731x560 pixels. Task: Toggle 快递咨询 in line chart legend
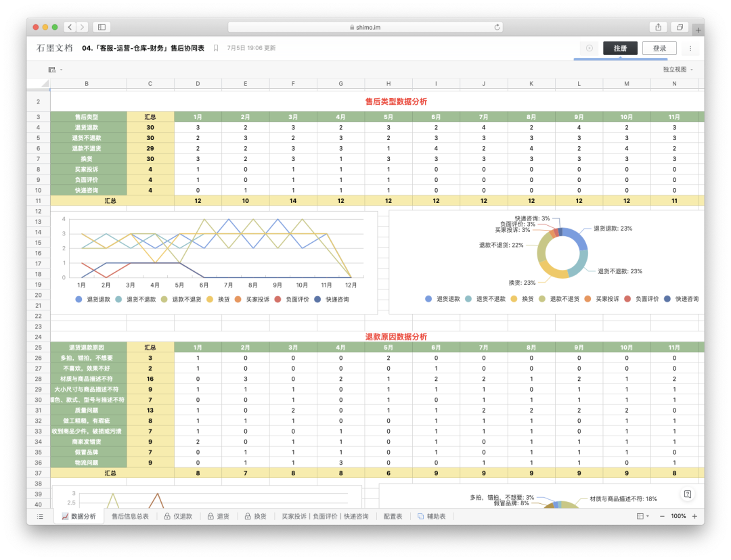coord(332,299)
